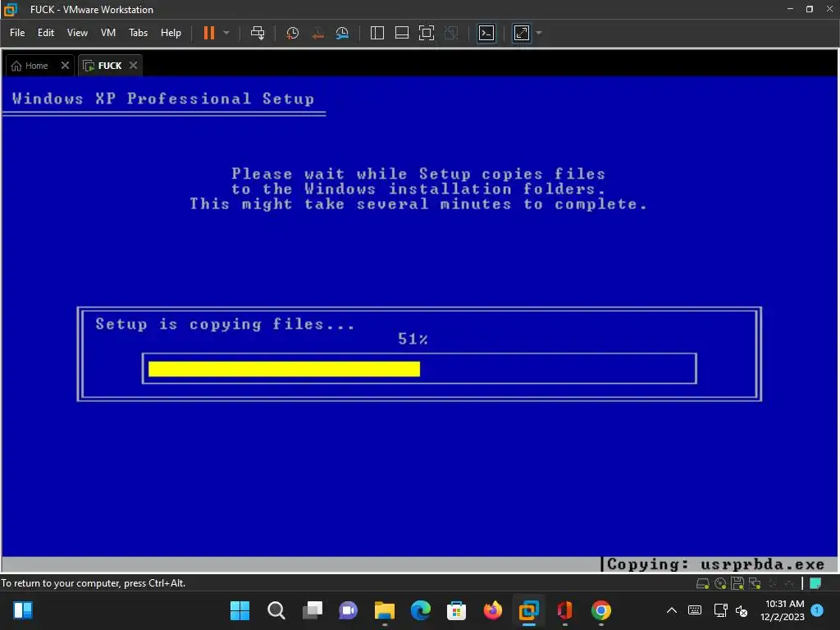Image resolution: width=840 pixels, height=630 pixels.
Task: Open Microsoft Store from the taskbar
Action: (x=456, y=610)
